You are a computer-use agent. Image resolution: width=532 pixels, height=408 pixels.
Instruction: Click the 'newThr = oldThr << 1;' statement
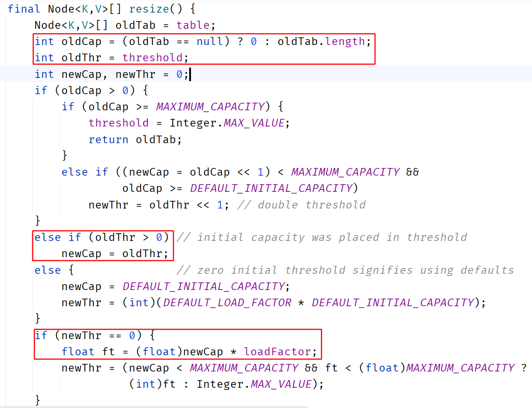159,205
